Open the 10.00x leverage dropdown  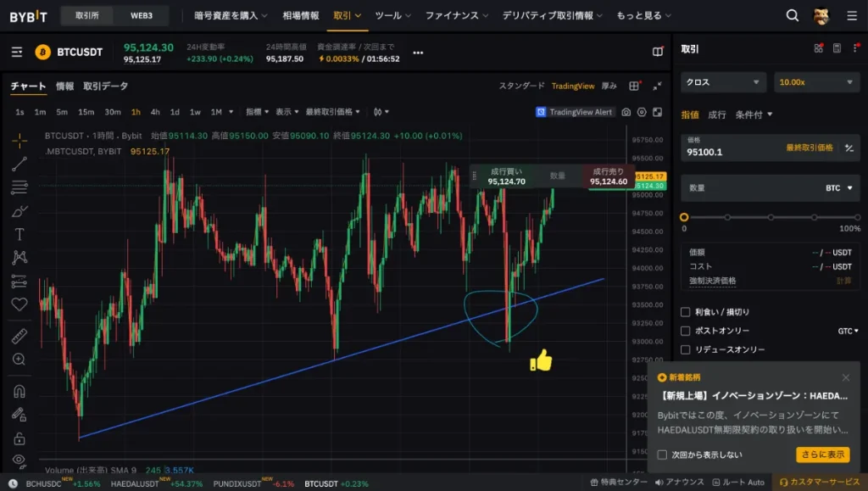click(x=816, y=82)
